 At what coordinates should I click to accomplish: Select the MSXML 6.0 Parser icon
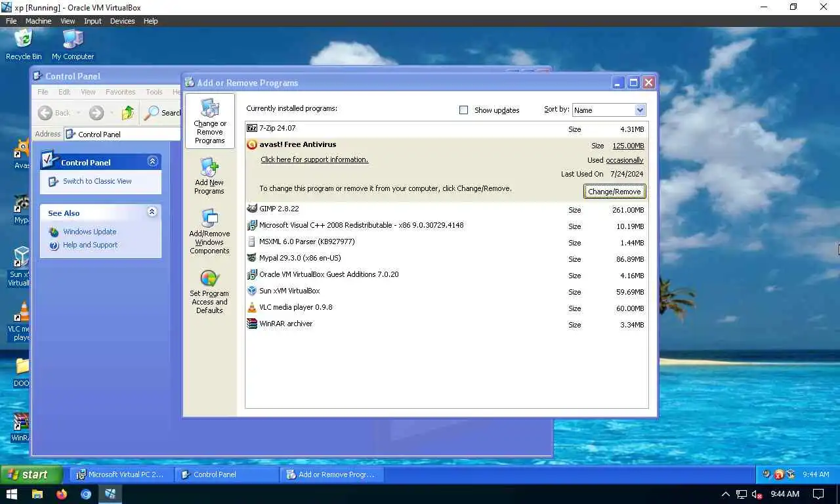(252, 241)
